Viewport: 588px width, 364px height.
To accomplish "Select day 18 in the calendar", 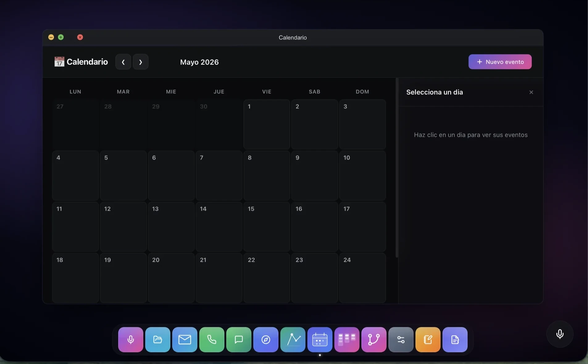I will [x=75, y=278].
